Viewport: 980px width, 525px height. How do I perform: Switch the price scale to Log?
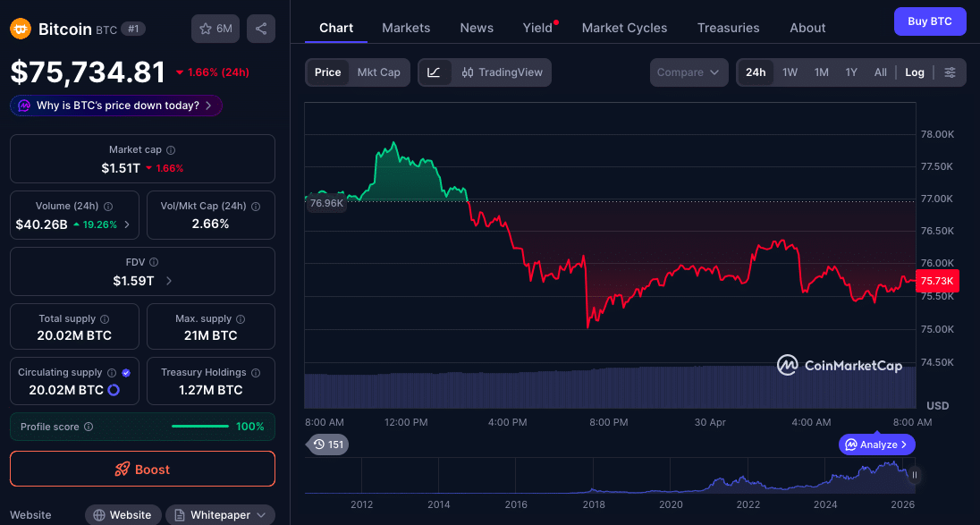pyautogui.click(x=914, y=72)
